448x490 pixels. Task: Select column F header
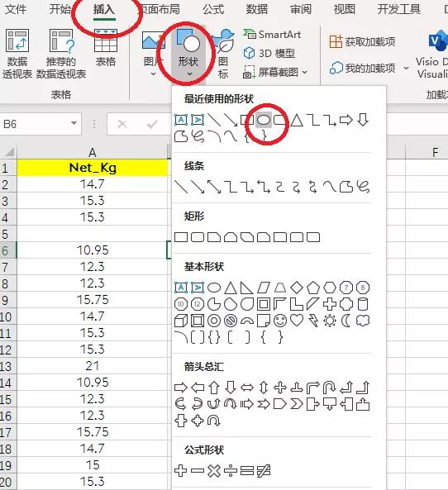[435, 153]
